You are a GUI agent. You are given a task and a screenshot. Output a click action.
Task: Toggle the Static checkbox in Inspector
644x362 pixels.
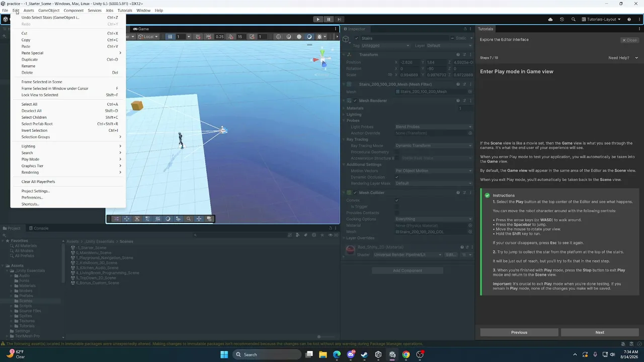[x=452, y=38]
